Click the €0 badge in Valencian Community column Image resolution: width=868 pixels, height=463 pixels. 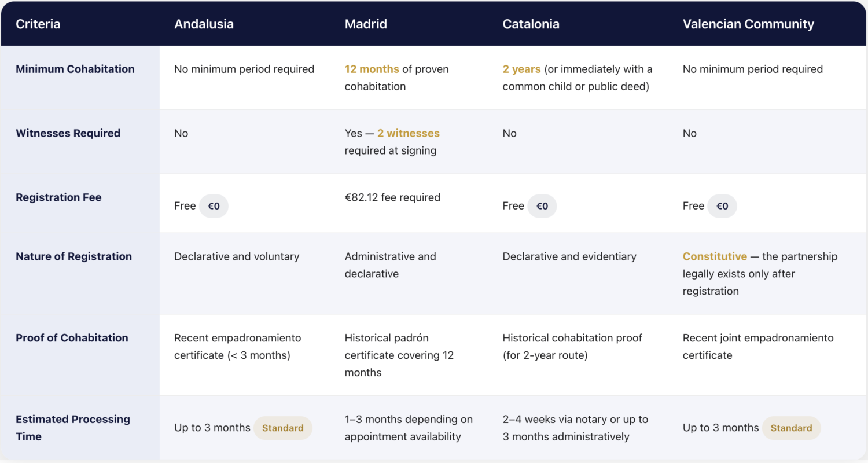coord(722,206)
